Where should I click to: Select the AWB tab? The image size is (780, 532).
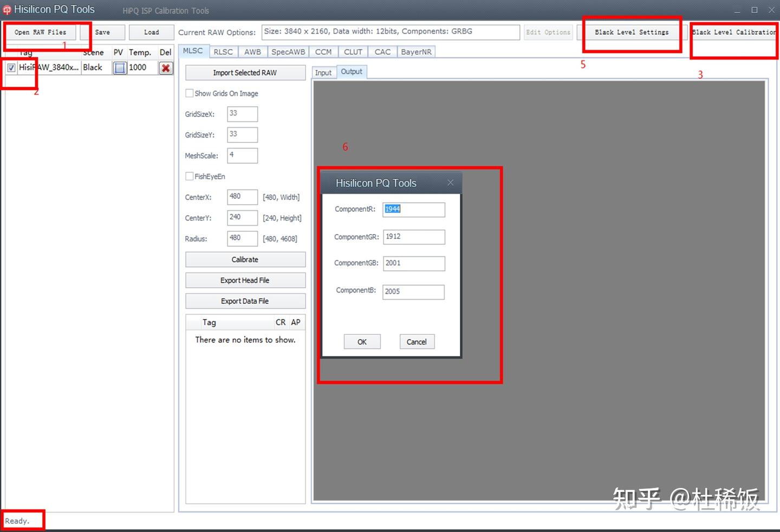252,52
